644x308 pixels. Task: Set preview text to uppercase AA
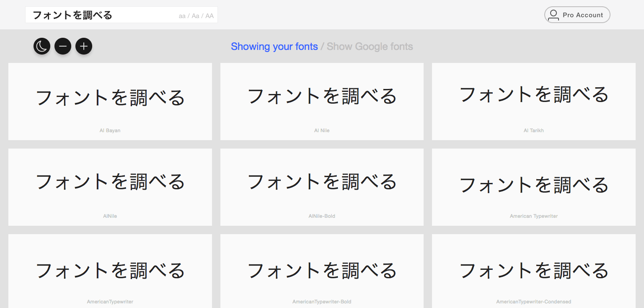coord(209,16)
